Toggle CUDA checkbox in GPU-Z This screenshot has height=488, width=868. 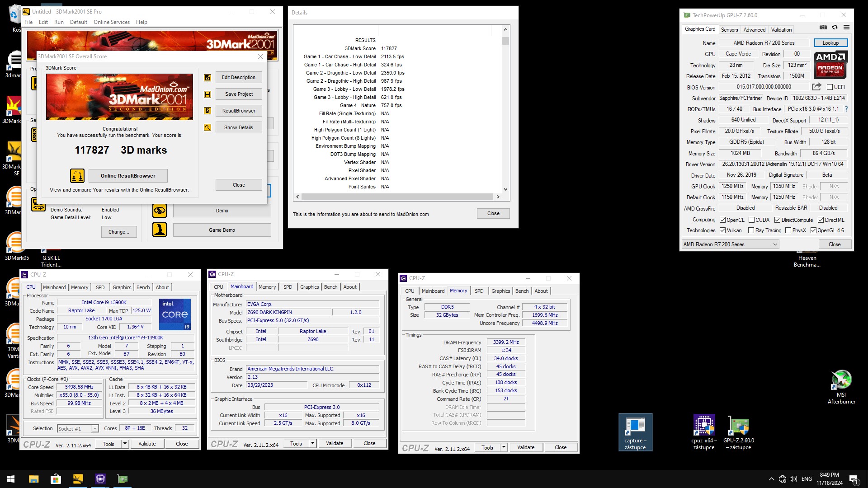[x=751, y=220]
